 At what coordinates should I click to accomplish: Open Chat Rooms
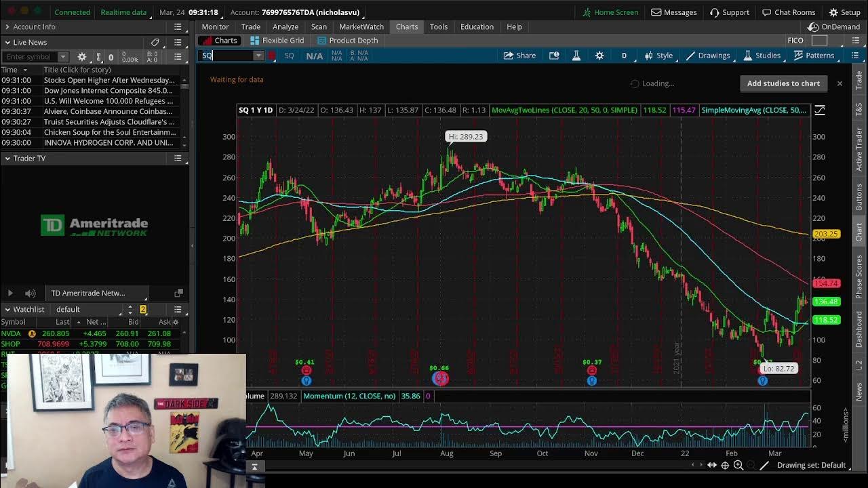788,12
